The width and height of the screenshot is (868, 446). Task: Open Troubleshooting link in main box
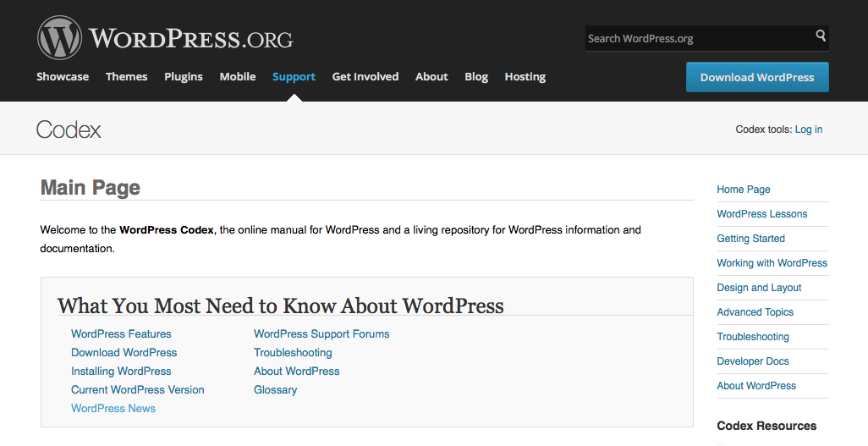coord(293,353)
